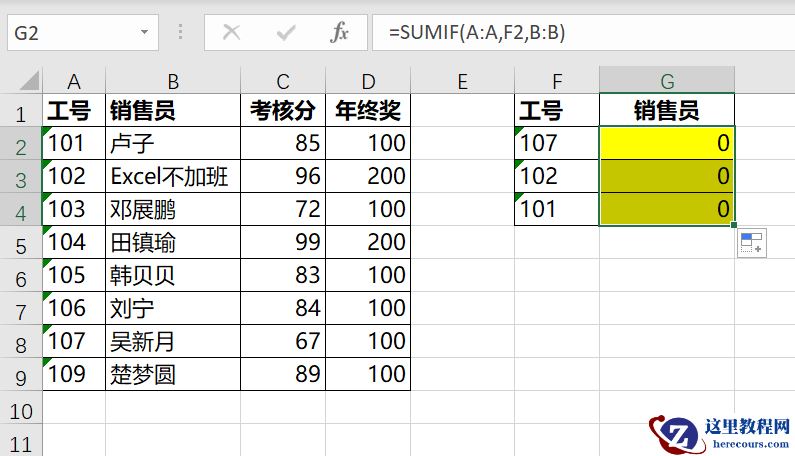Select cell containing 卢子

point(173,143)
